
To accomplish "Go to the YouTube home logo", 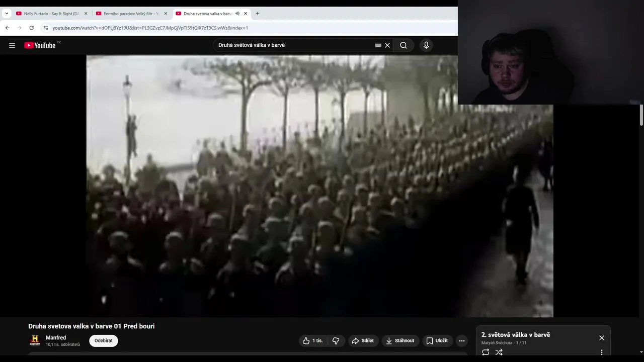I will tap(40, 45).
